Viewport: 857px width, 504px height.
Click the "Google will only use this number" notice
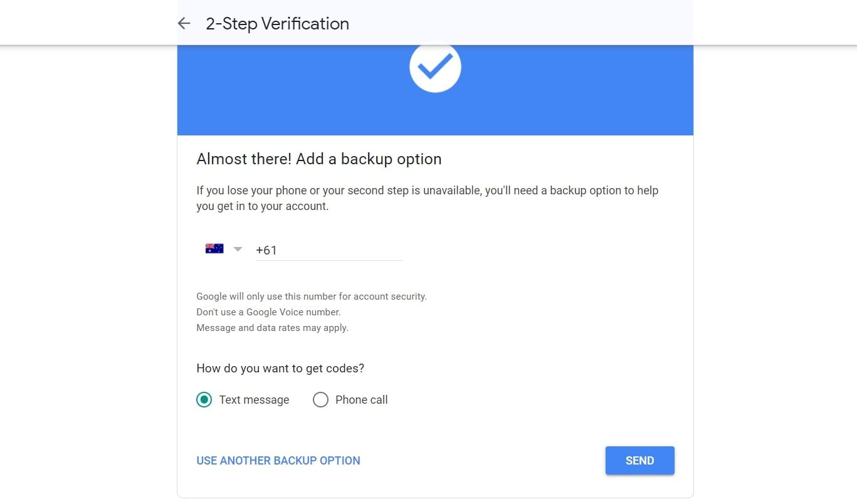[x=312, y=297]
